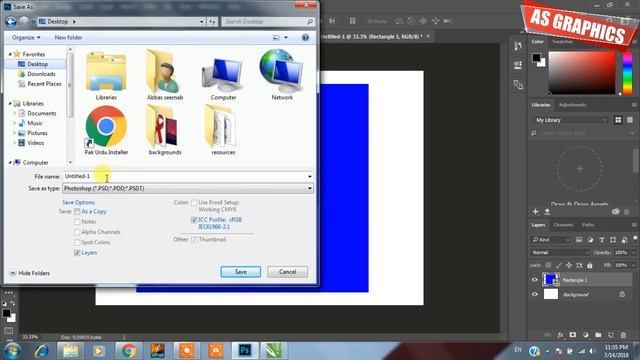The image size is (640, 360).
Task: Lock position icon in Layers panel
Action: click(569, 265)
